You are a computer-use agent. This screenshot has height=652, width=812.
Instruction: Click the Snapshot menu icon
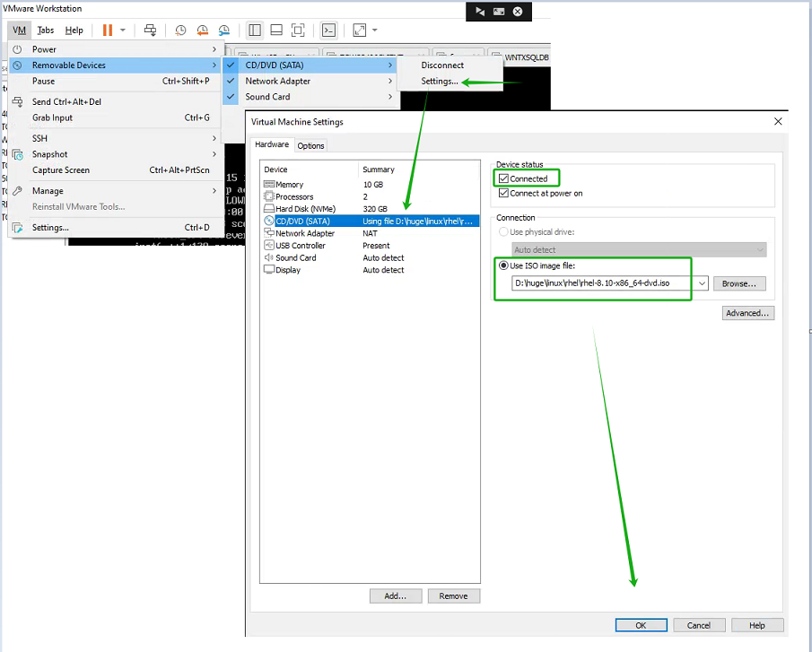pyautogui.click(x=17, y=154)
